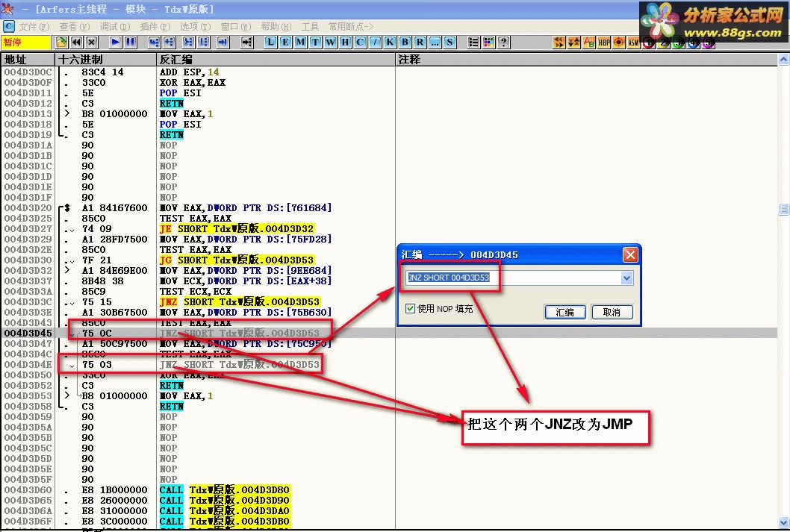Click the Trace Over toolbar icon
The image size is (790, 532).
204,43
